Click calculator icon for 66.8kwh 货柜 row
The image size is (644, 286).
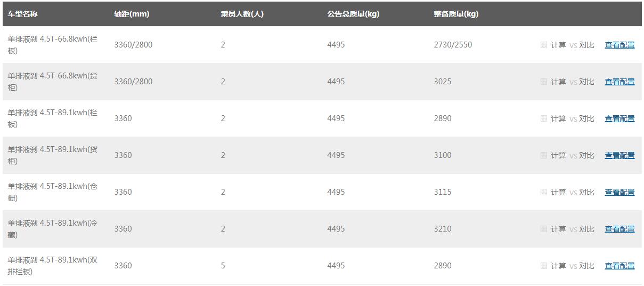point(544,82)
